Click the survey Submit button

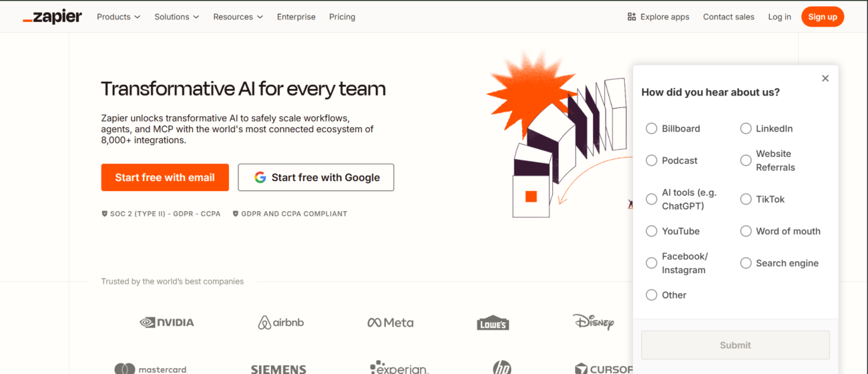[735, 345]
